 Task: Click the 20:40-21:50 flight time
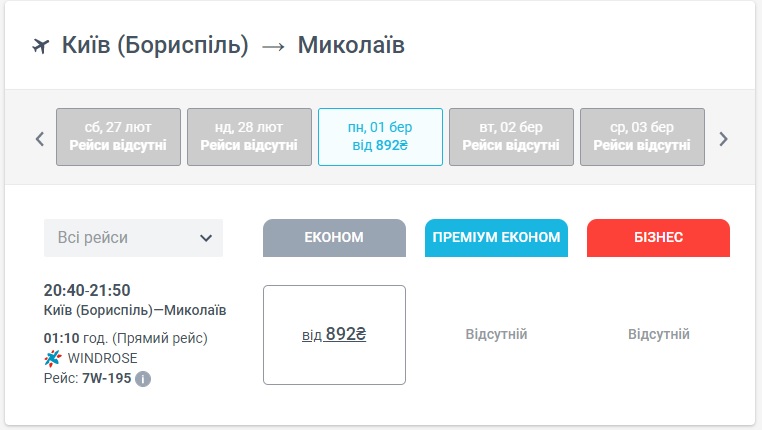pyautogui.click(x=87, y=291)
